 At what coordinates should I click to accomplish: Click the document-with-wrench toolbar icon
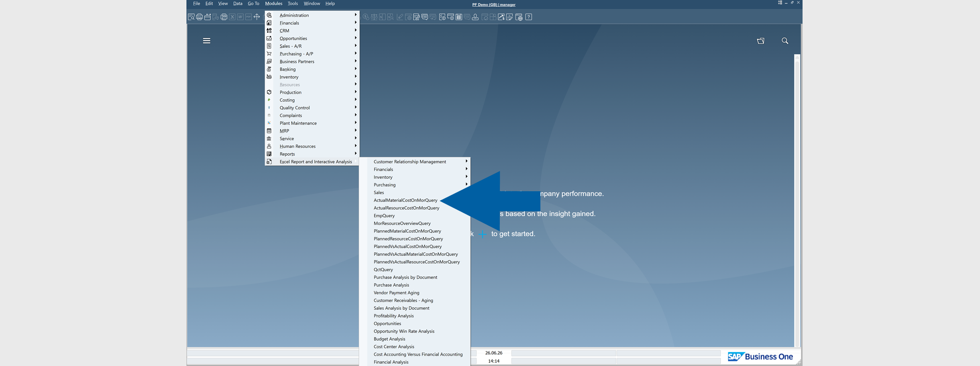click(416, 17)
